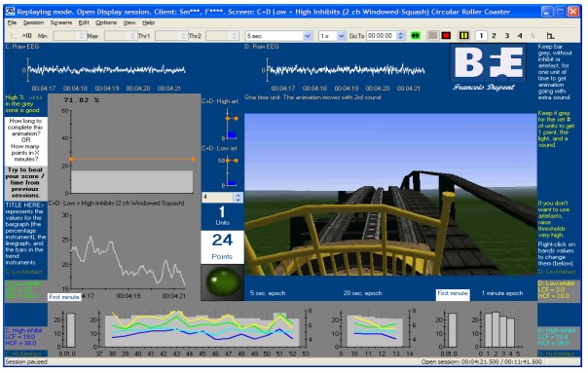The width and height of the screenshot is (588, 373).
Task: Open the Help menu
Action: click(x=149, y=23)
